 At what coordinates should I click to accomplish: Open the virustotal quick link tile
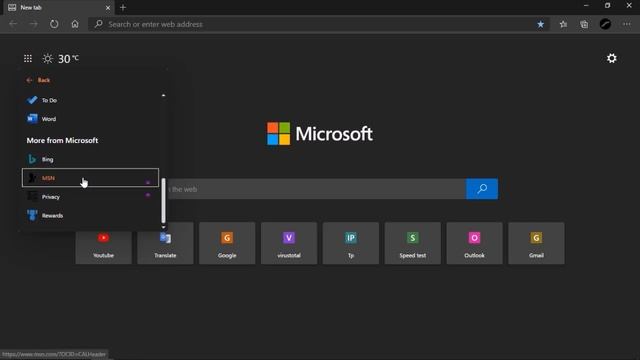coord(289,243)
